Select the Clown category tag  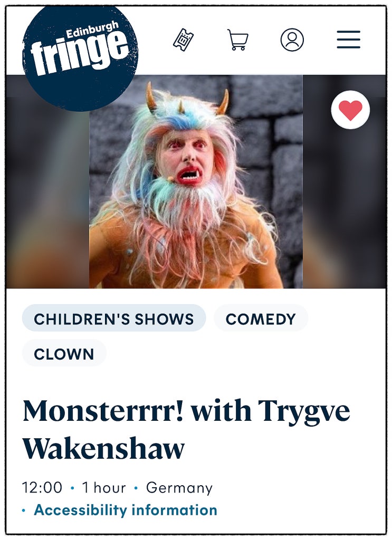pyautogui.click(x=64, y=353)
